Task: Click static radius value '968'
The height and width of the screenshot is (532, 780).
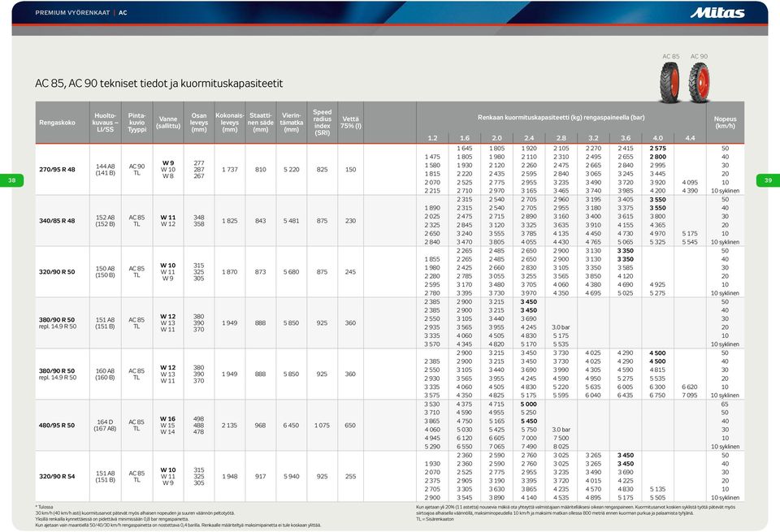Action: pos(261,425)
